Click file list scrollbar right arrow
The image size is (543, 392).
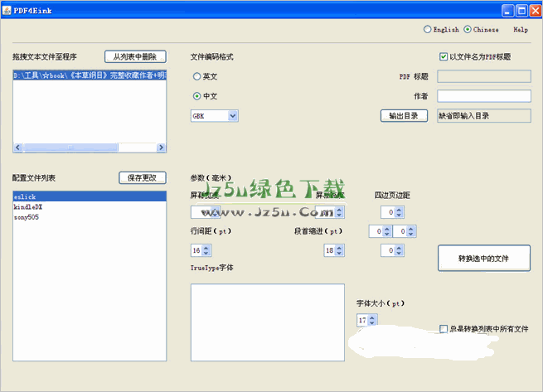point(161,148)
